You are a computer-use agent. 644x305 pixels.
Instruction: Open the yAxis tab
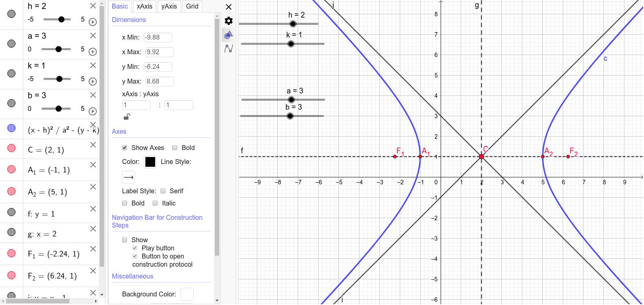pyautogui.click(x=169, y=7)
